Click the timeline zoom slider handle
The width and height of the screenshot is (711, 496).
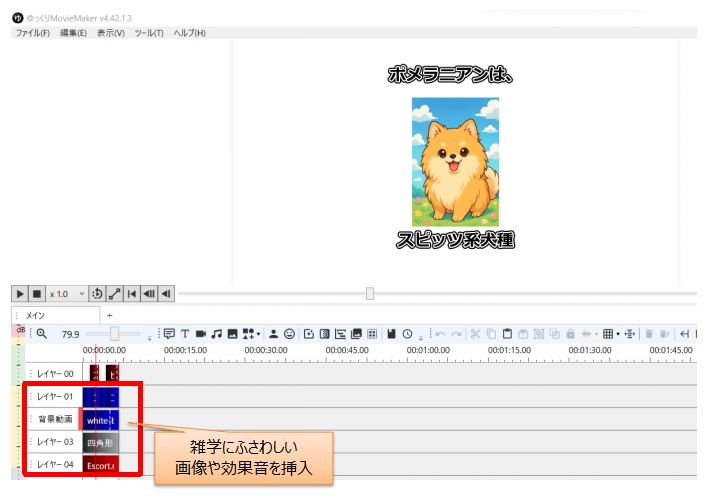(114, 334)
